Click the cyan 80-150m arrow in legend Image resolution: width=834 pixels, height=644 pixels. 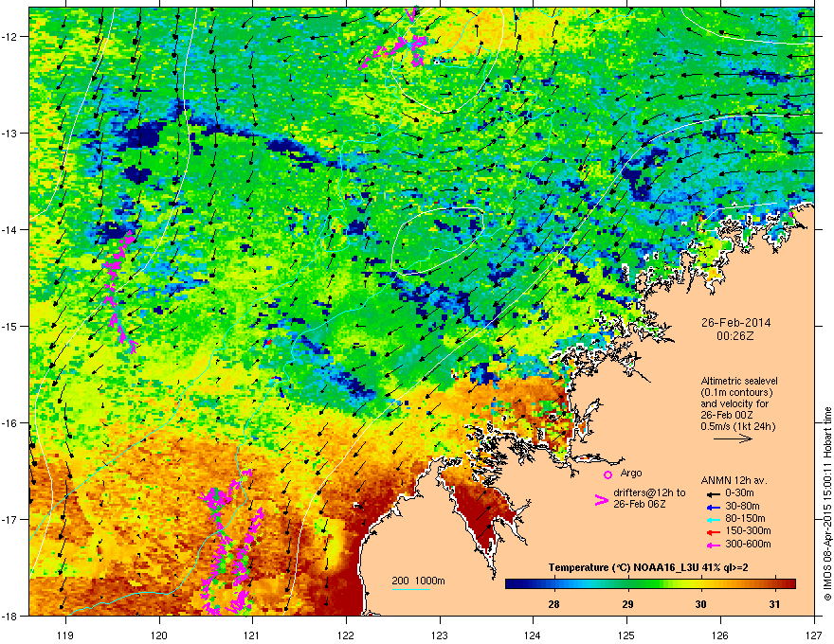coord(712,519)
